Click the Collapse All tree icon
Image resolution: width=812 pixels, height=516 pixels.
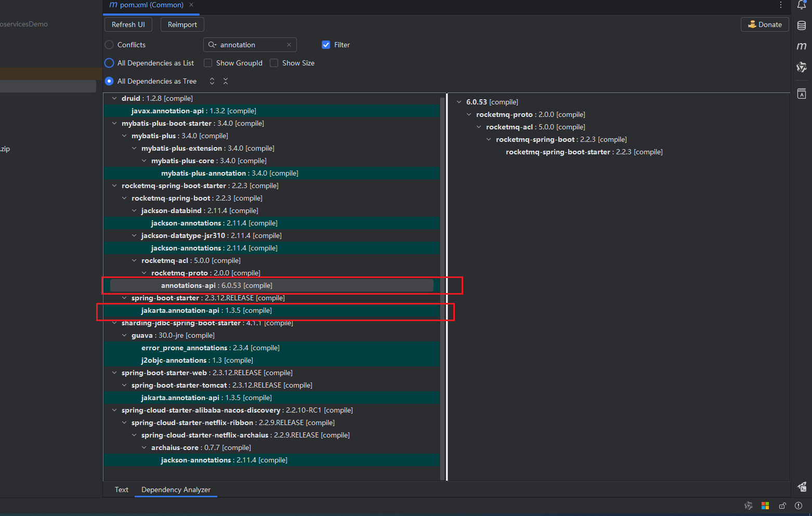point(226,81)
